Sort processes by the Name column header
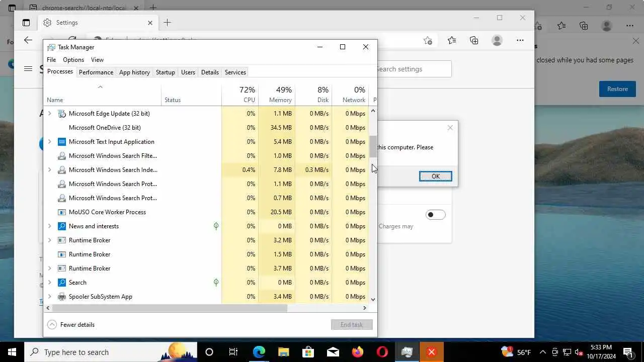This screenshot has height=362, width=644. (103, 94)
